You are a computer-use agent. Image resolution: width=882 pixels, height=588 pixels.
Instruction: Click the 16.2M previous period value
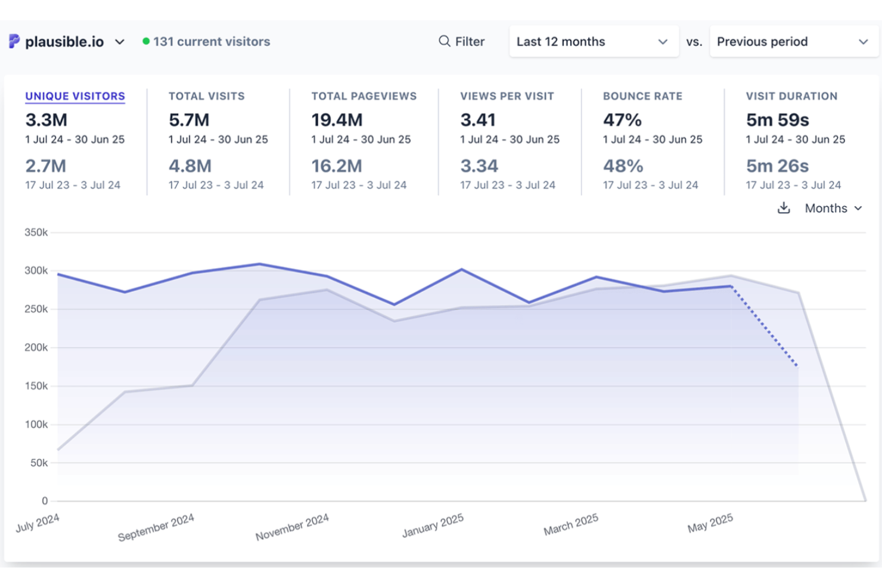point(337,166)
